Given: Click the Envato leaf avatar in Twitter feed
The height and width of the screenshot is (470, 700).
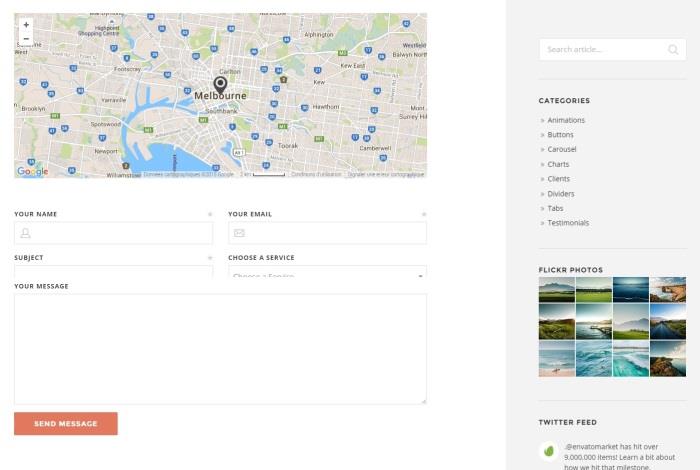Looking at the screenshot, I should point(548,451).
